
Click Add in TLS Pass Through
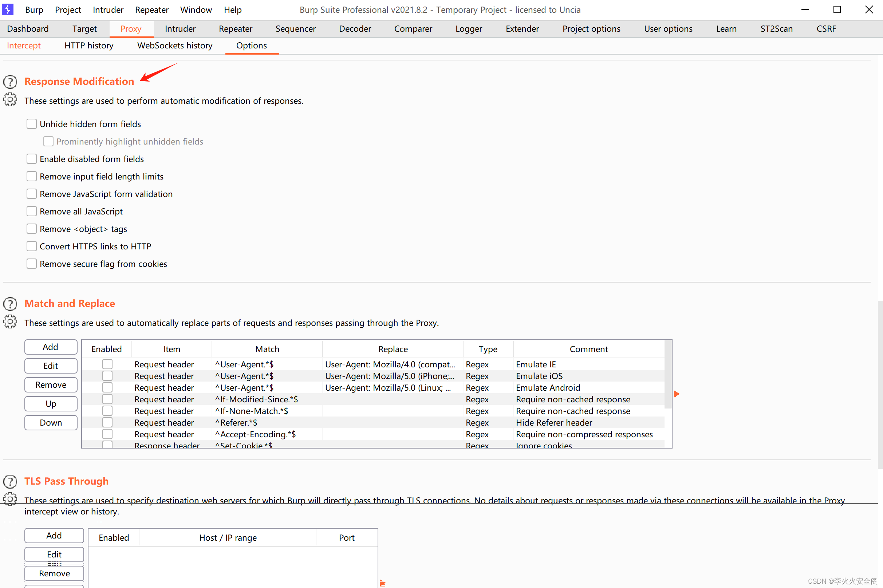pos(54,536)
